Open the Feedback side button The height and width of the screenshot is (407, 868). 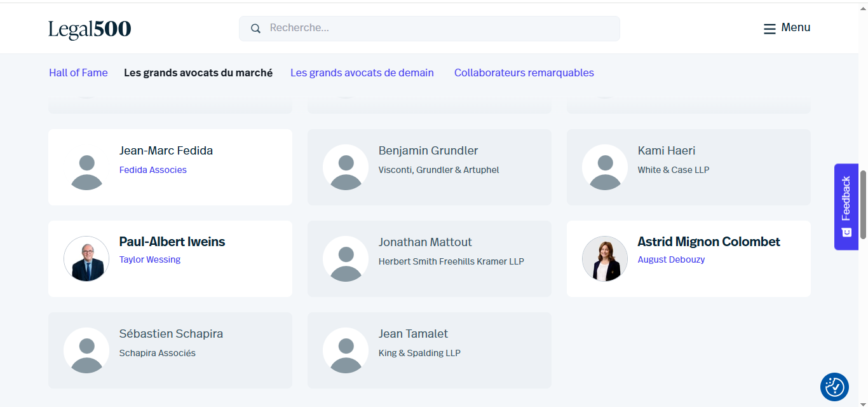[x=846, y=207]
